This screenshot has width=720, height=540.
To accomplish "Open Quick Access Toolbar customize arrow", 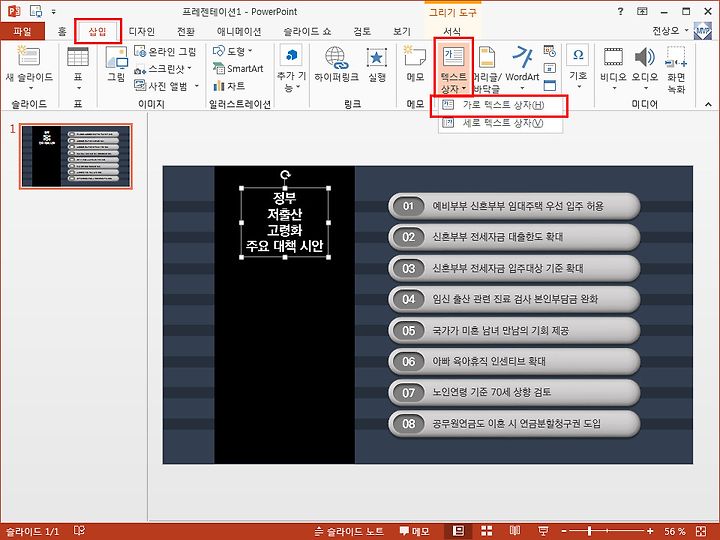I will pyautogui.click(x=54, y=11).
